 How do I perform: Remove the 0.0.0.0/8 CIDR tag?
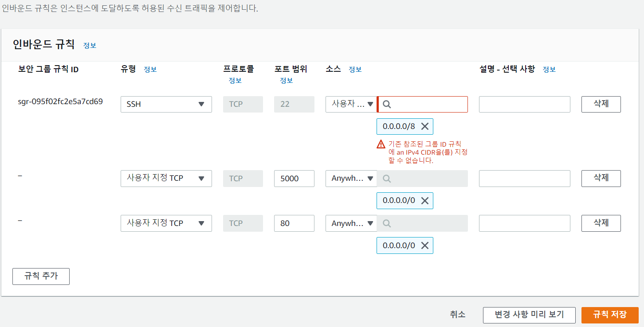point(424,126)
